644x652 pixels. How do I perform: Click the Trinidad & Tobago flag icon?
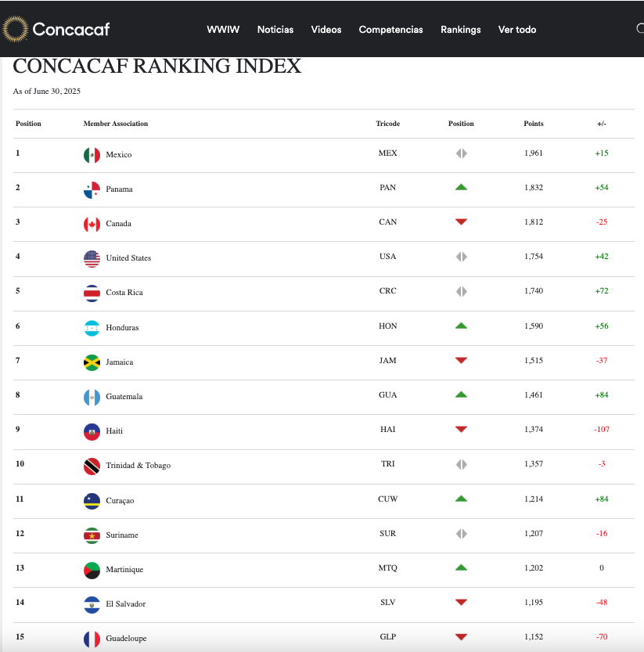pyautogui.click(x=92, y=466)
